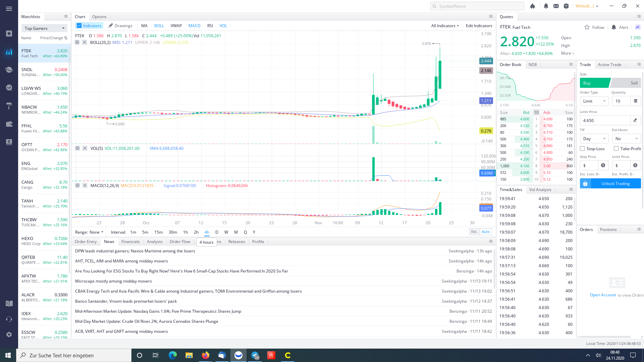Open the settings gear in sidebar
This screenshot has width=644, height=362.
point(9,335)
